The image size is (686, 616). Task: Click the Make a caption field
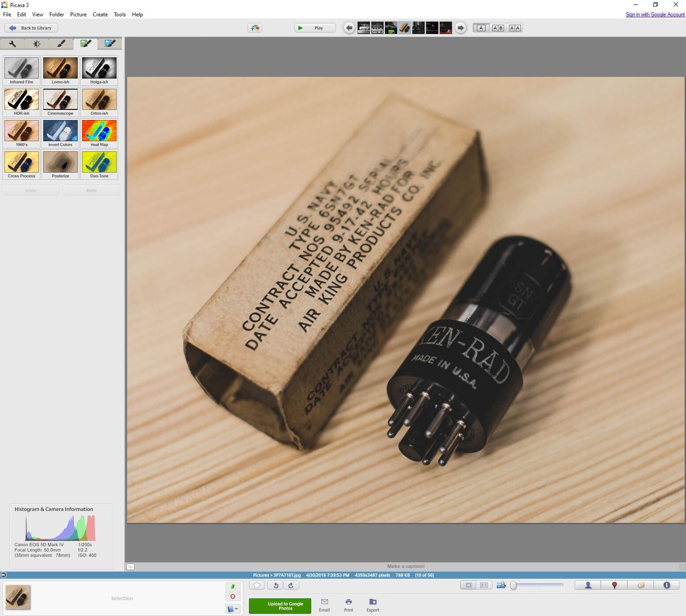[x=406, y=566]
